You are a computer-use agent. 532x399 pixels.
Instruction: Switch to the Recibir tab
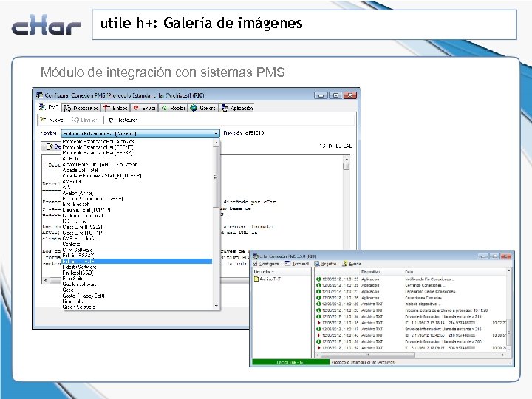[173, 108]
